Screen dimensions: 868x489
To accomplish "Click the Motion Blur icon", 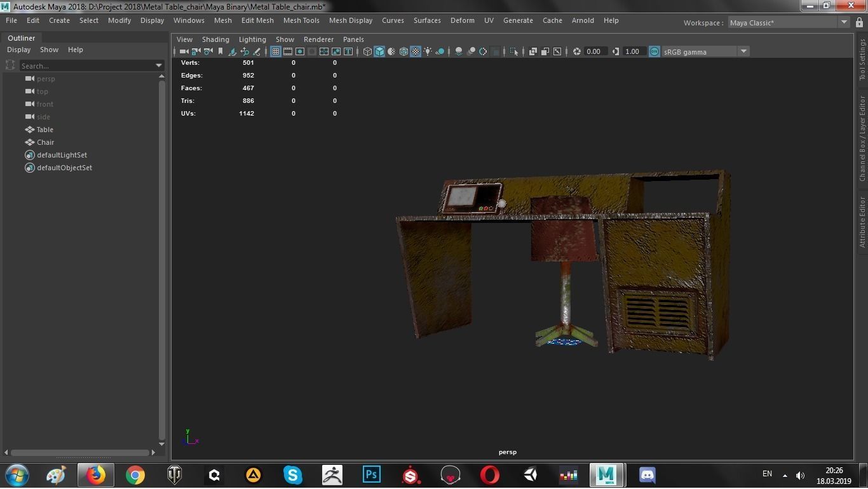I will pyautogui.click(x=471, y=51).
